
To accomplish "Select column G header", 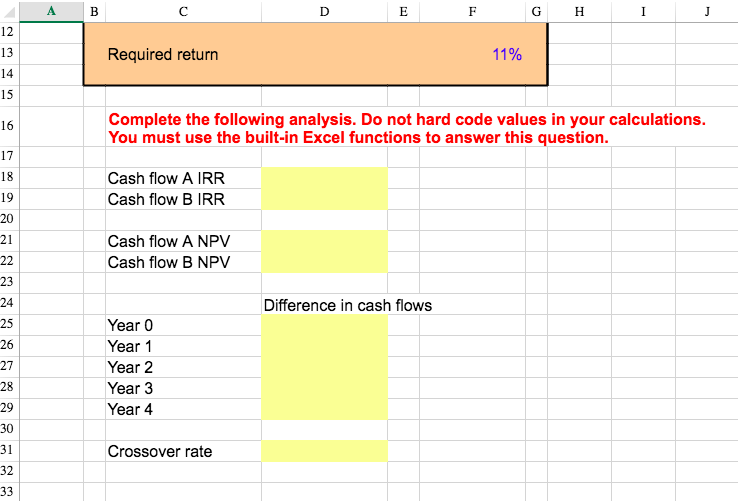I will 536,11.
